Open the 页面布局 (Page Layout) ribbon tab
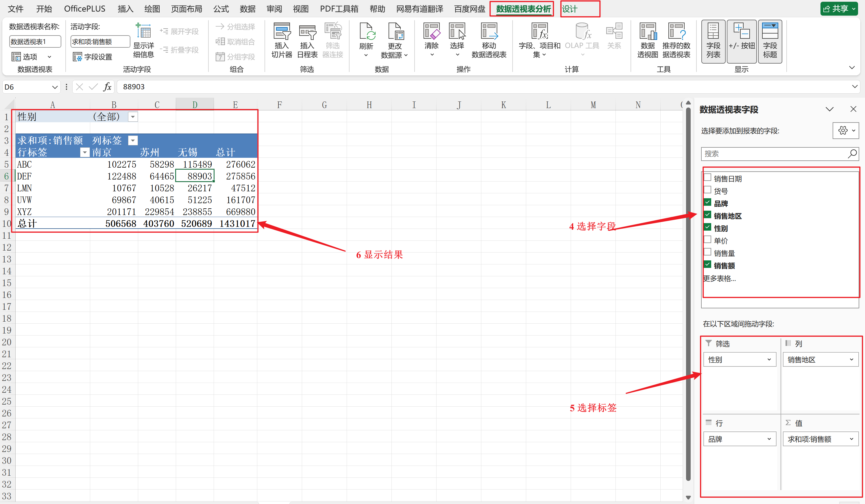 point(186,9)
